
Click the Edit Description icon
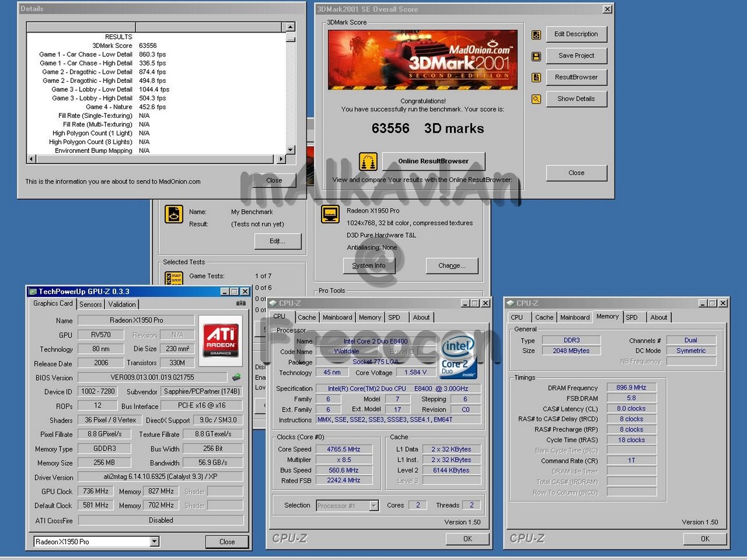pos(536,35)
